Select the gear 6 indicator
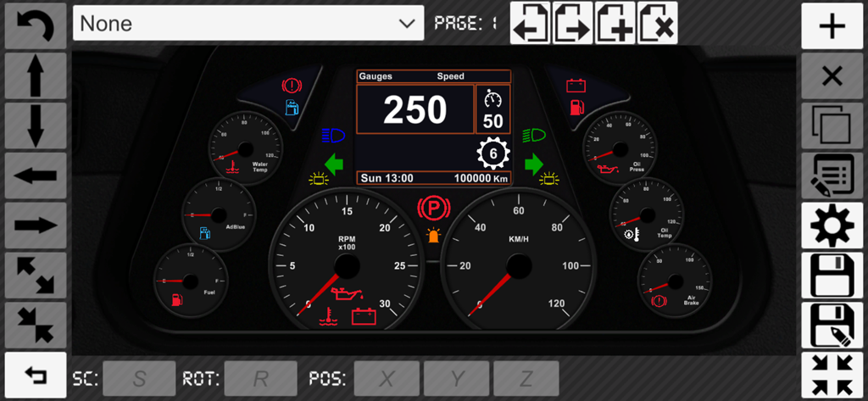This screenshot has height=401, width=868. pos(492,153)
